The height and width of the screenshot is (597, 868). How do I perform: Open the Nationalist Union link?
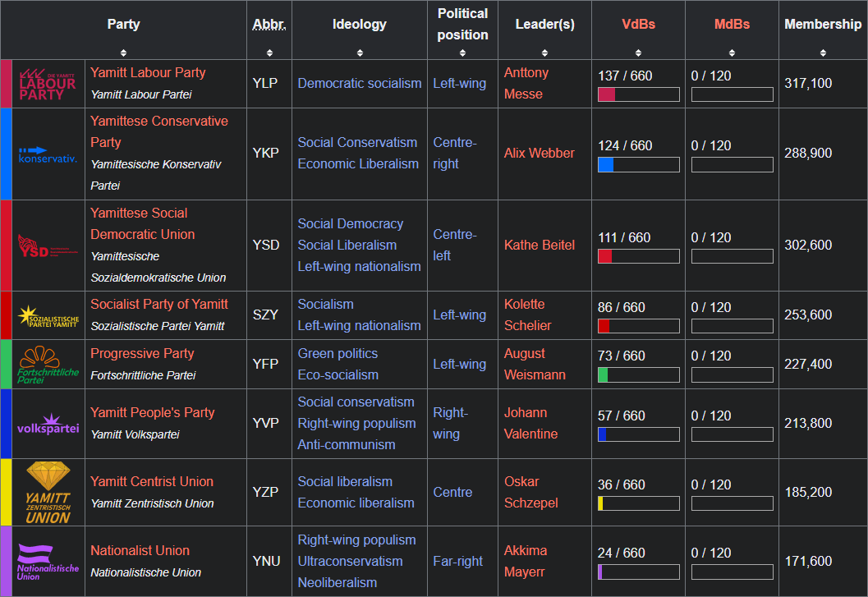pyautogui.click(x=140, y=550)
